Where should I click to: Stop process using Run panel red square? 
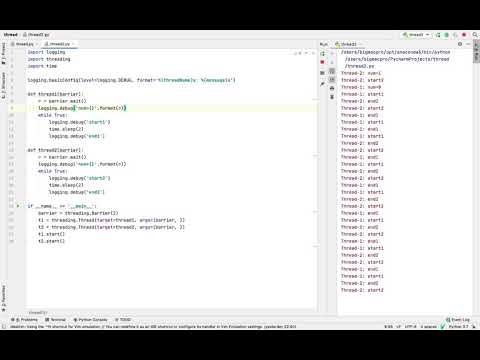[x=322, y=62]
